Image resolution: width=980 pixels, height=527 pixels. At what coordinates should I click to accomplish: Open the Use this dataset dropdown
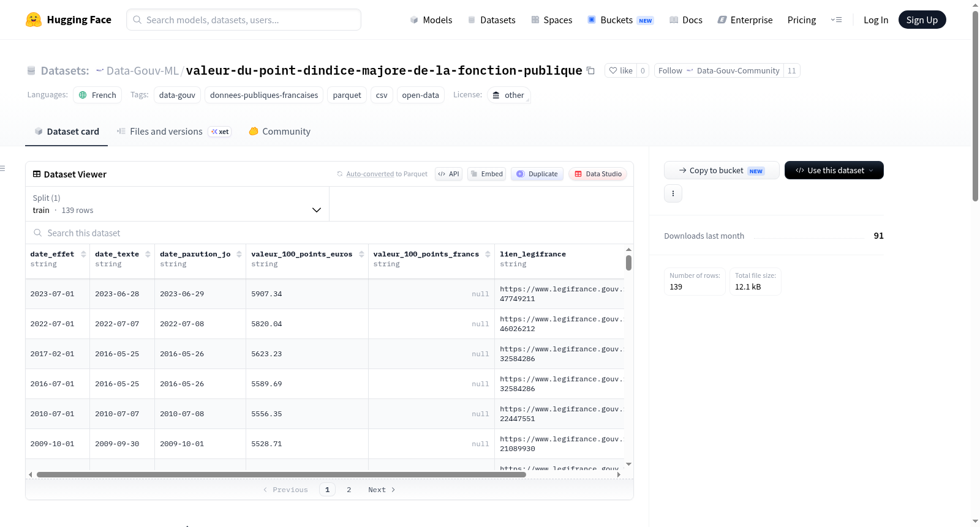(834, 170)
